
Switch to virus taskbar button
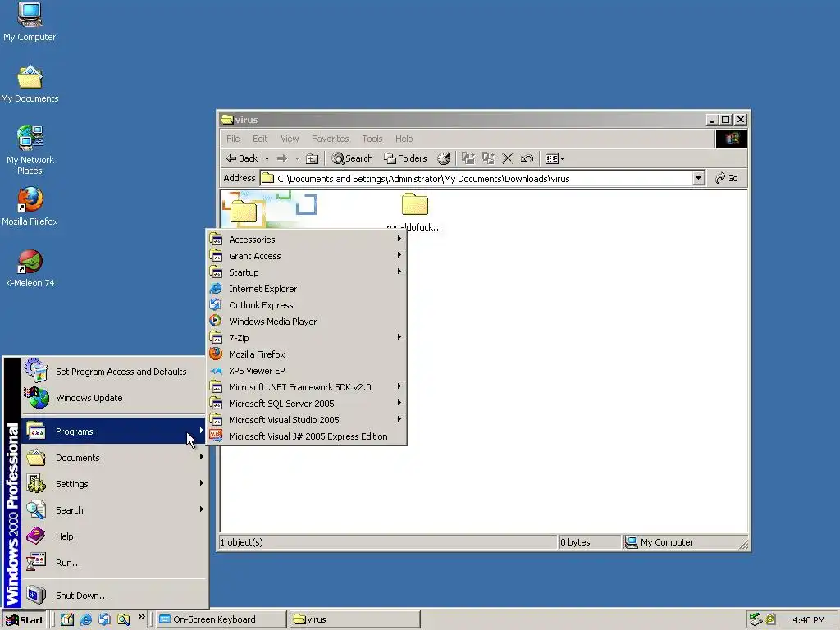pyautogui.click(x=354, y=619)
